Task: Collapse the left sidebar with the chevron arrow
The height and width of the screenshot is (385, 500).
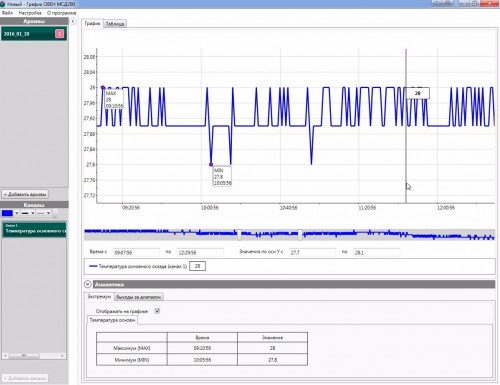Action: pos(73,21)
